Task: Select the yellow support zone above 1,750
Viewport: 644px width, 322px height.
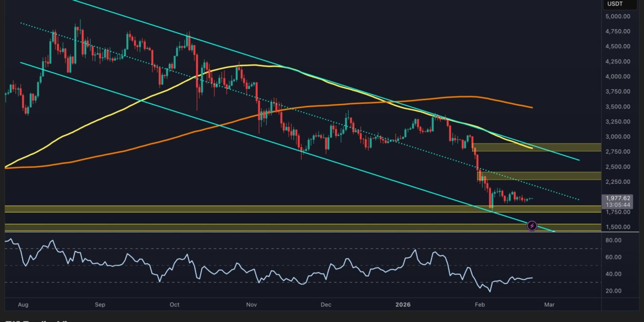Action: click(x=248, y=209)
